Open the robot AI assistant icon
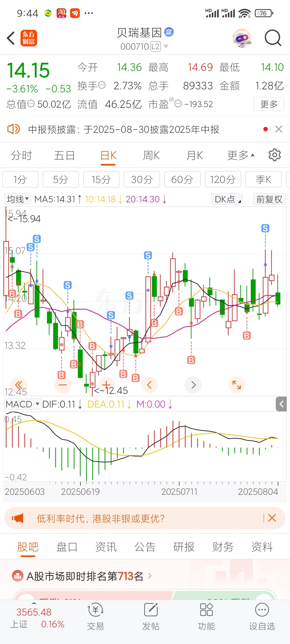This screenshot has width=290, height=644. (242, 38)
